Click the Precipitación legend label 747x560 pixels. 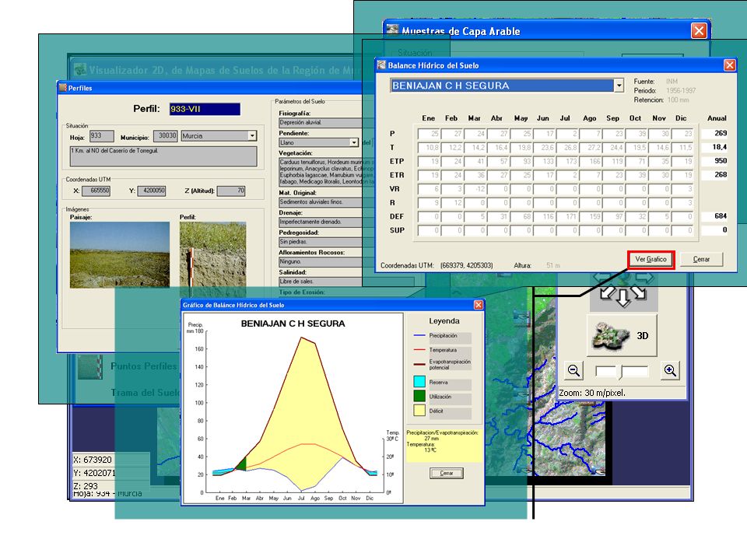click(x=443, y=336)
